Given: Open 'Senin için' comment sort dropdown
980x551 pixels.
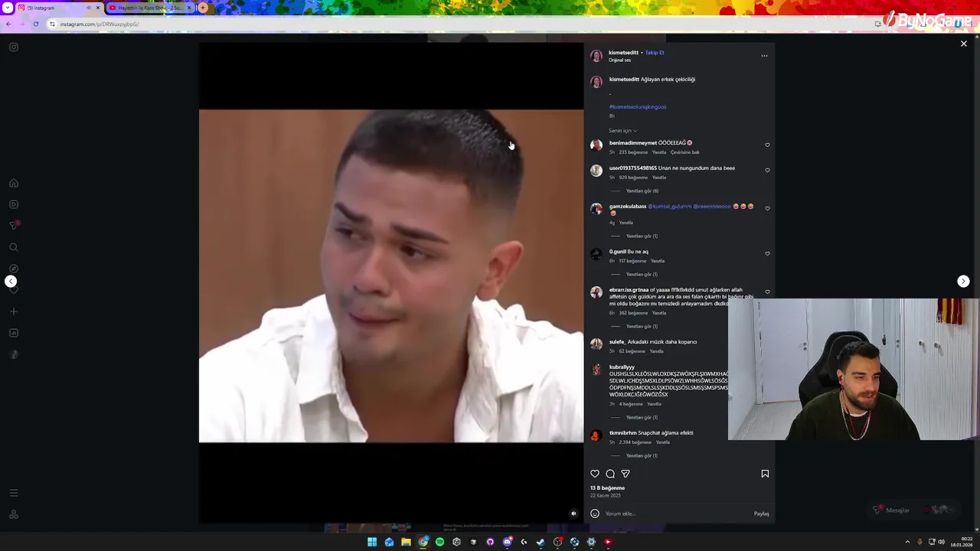Looking at the screenshot, I should [x=623, y=131].
